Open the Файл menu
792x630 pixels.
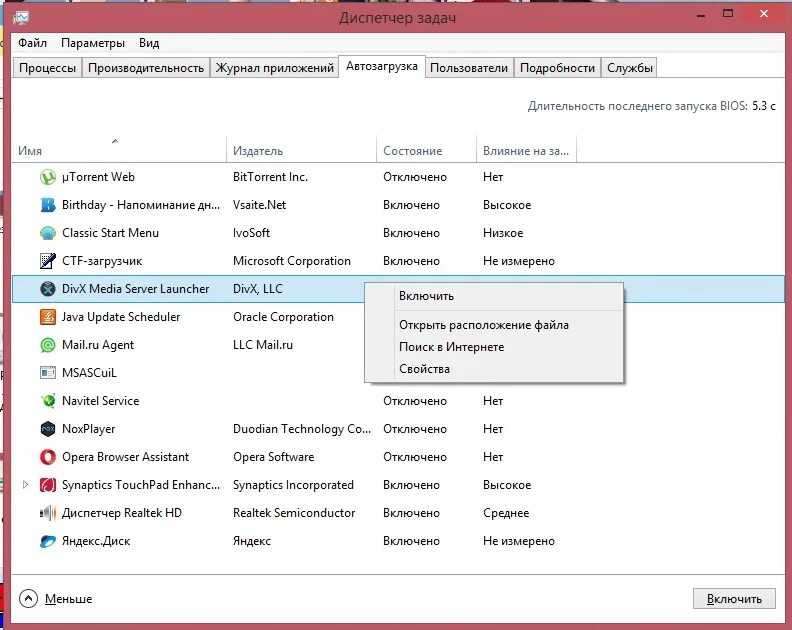32,43
